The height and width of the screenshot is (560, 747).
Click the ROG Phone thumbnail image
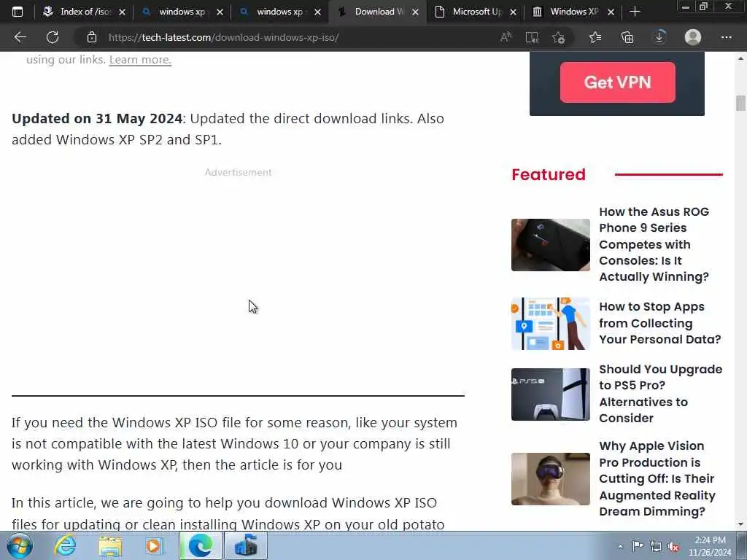click(x=550, y=245)
